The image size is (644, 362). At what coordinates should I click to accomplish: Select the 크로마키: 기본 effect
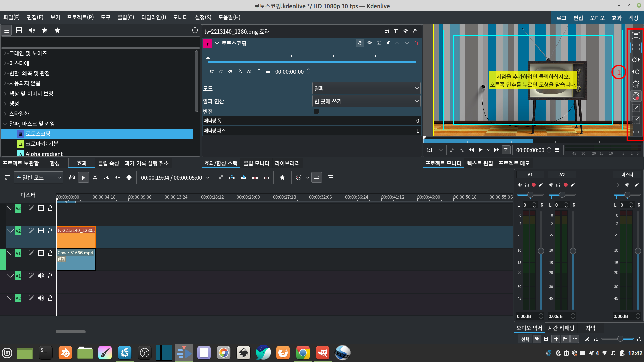[42, 144]
